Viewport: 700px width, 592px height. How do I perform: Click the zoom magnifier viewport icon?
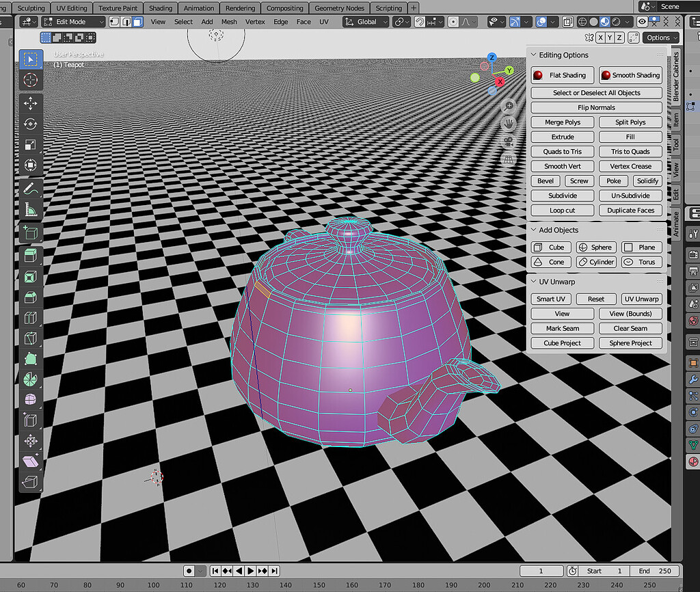[509, 106]
